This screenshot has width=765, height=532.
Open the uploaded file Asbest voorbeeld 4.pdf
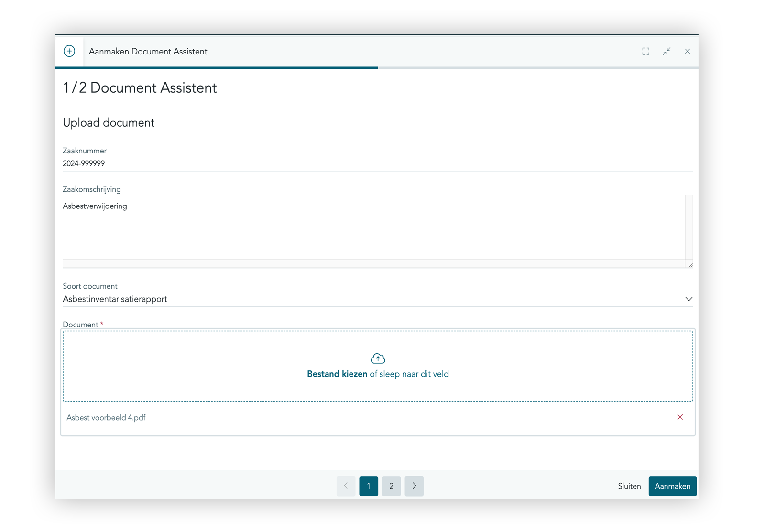click(x=106, y=418)
